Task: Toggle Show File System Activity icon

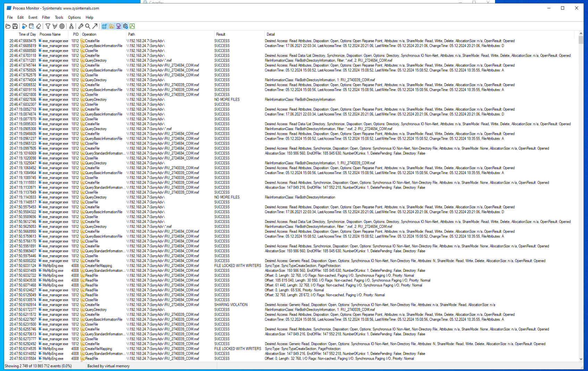Action: click(111, 26)
